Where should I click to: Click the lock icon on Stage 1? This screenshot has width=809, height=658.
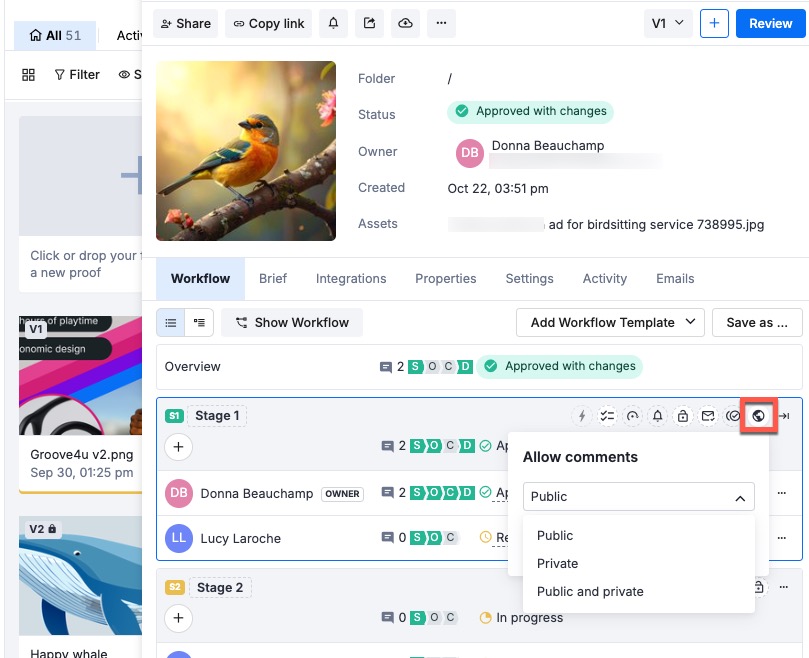coord(683,415)
